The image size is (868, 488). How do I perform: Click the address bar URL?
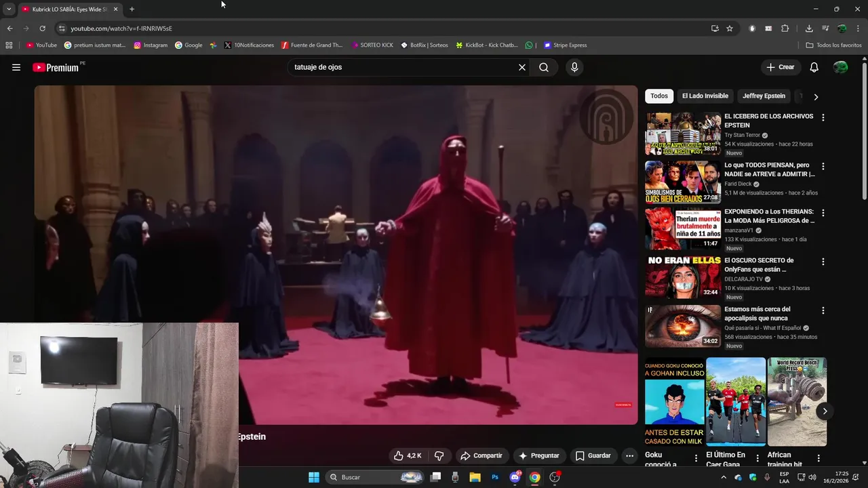click(121, 28)
